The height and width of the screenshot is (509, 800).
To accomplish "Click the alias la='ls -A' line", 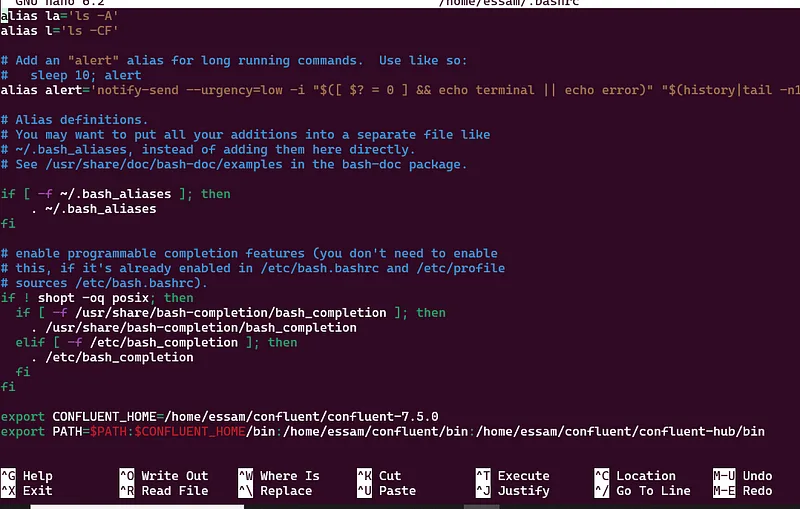I will click(x=60, y=16).
